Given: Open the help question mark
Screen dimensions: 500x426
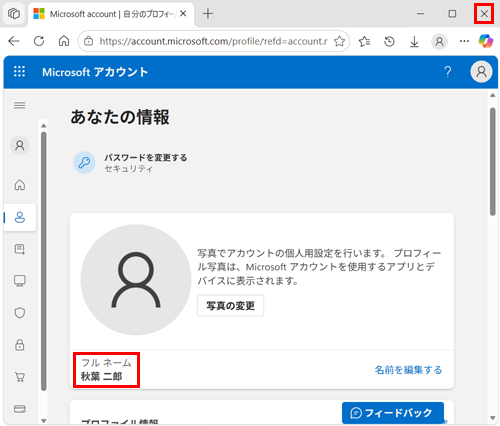Looking at the screenshot, I should 448,72.
